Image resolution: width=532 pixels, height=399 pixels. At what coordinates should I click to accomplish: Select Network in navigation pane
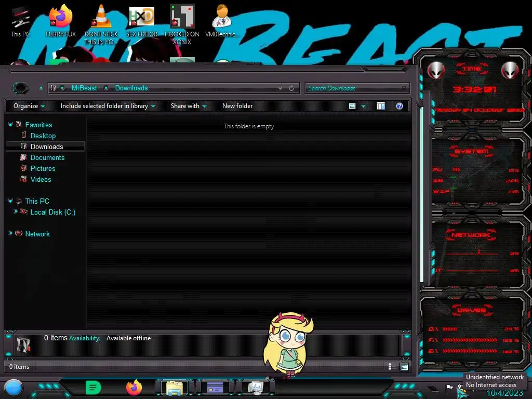(37, 234)
